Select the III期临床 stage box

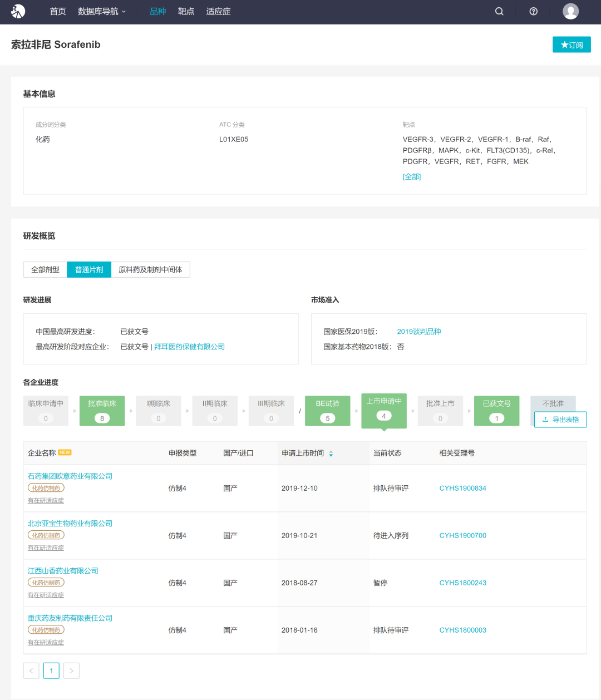(x=271, y=411)
